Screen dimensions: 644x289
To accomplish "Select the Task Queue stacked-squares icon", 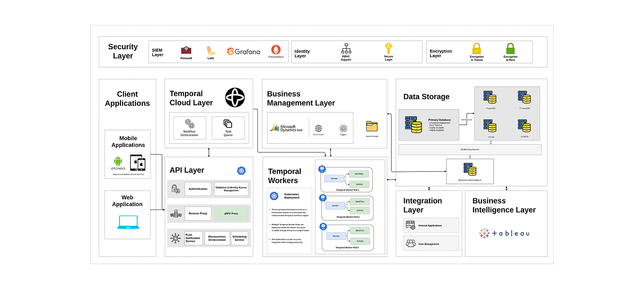I will pos(228,124).
